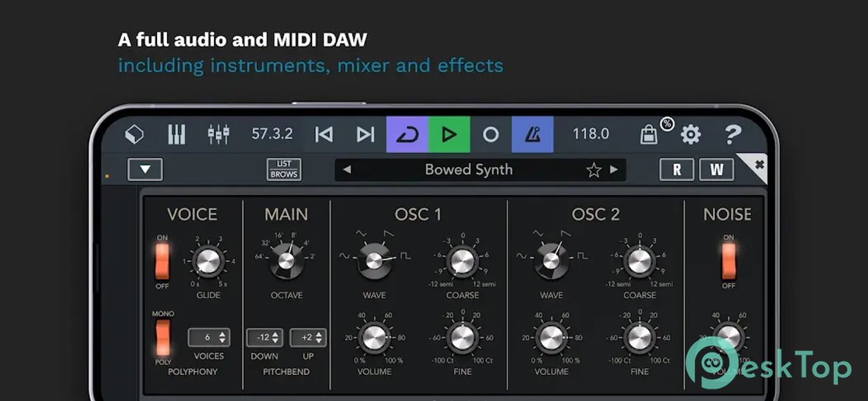The width and height of the screenshot is (868, 401).
Task: Select the OSC 2 sine wave symbol
Action: tap(522, 256)
